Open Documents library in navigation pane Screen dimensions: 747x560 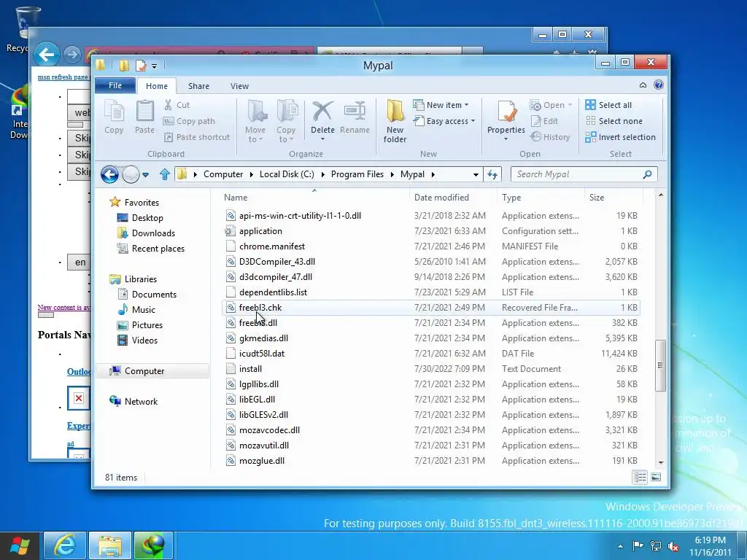pos(154,295)
